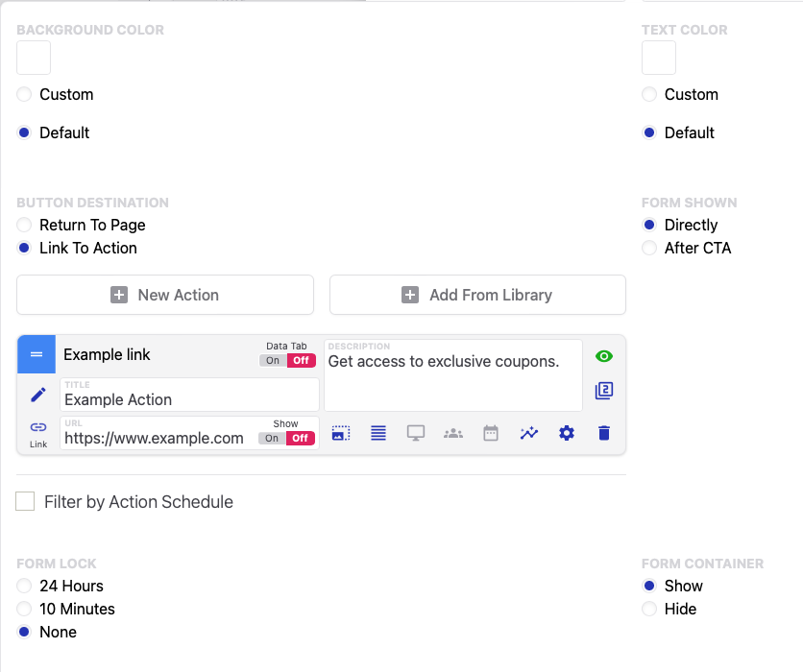Click the text alignment lines icon
803x672 pixels.
378,433
